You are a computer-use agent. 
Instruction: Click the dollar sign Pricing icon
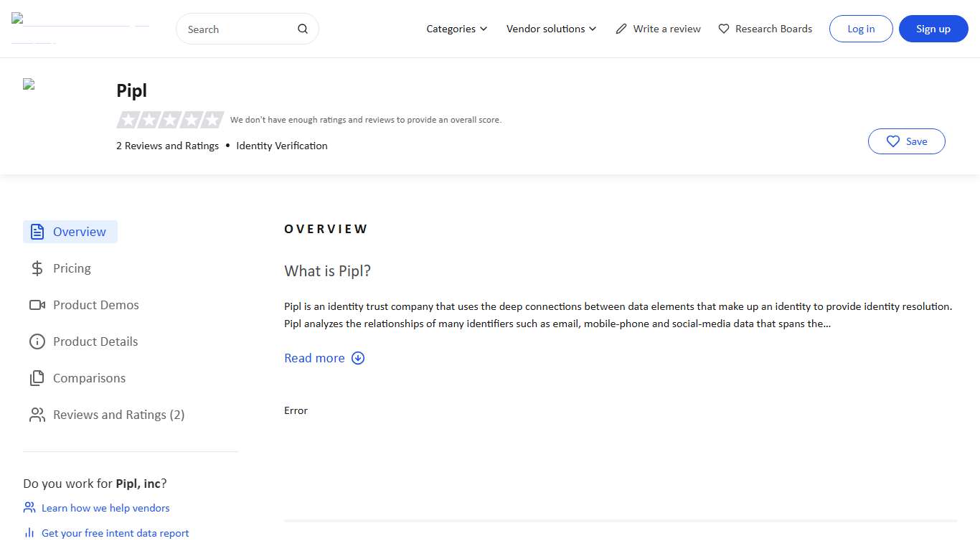tap(37, 268)
